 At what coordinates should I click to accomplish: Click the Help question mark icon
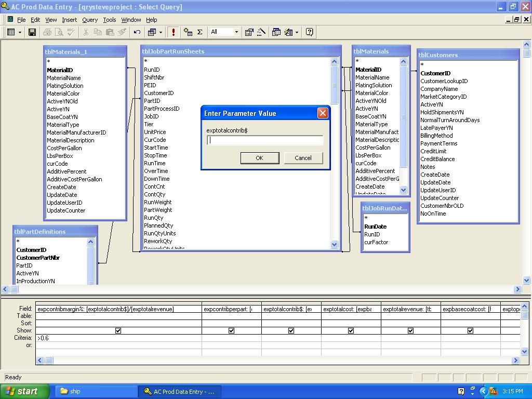coord(310,32)
